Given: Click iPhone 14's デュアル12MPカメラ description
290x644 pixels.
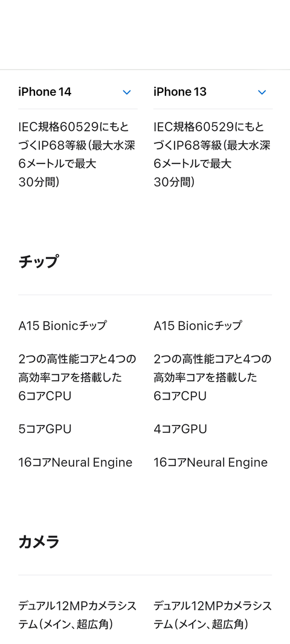Looking at the screenshot, I should [77, 615].
